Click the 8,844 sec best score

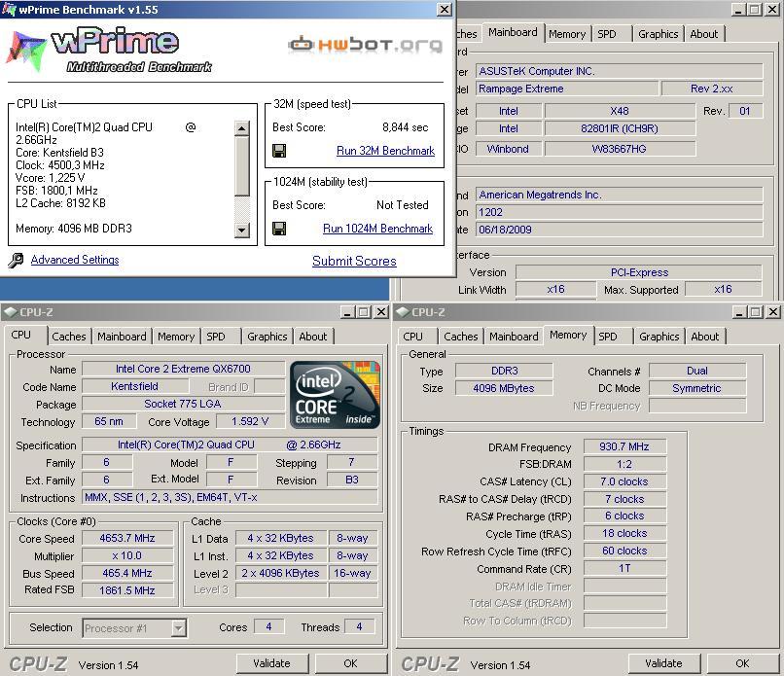point(405,127)
